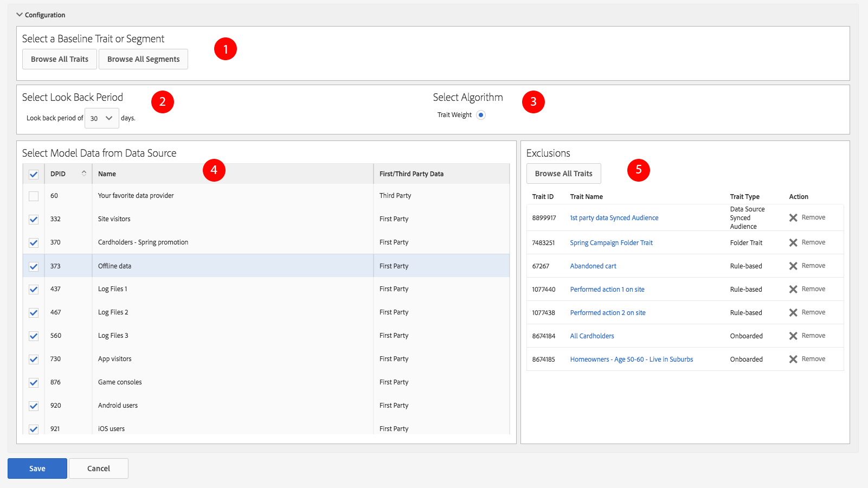The height and width of the screenshot is (488, 868).
Task: Open the look back period dropdown
Action: coord(102,118)
